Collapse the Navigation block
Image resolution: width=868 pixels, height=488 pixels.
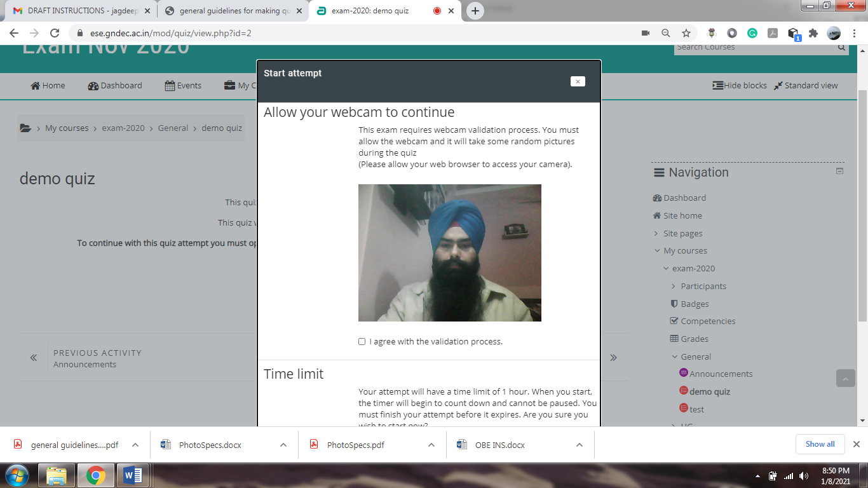coord(839,172)
